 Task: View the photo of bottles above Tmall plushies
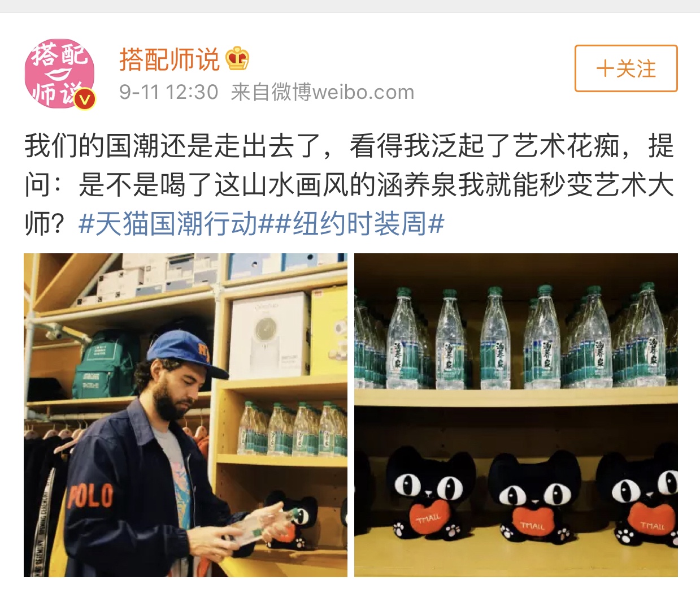click(516, 415)
